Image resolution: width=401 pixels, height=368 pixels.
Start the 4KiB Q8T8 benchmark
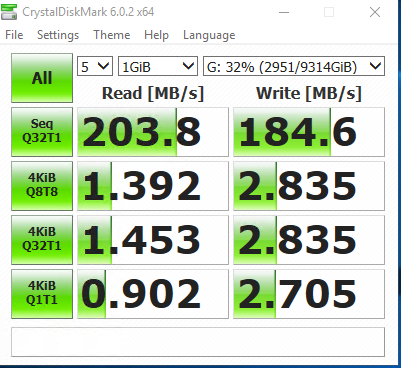(x=42, y=186)
